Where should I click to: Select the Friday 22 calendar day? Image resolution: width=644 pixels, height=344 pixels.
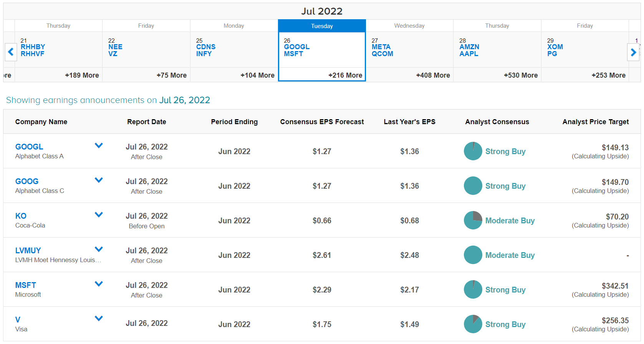tap(146, 50)
